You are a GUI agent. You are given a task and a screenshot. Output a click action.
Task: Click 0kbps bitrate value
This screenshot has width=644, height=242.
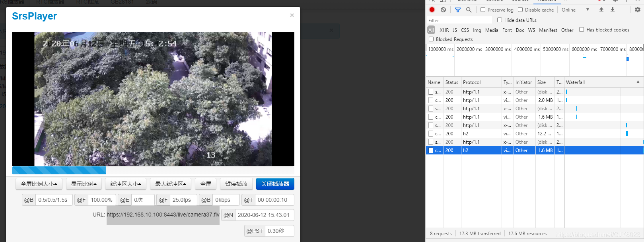pyautogui.click(x=226, y=200)
